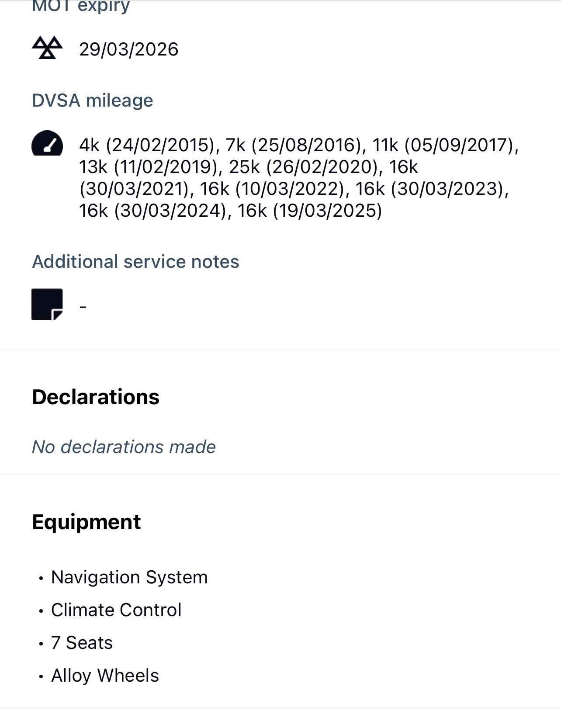This screenshot has width=561, height=728.
Task: Click the No declarations made text
Action: (124, 447)
